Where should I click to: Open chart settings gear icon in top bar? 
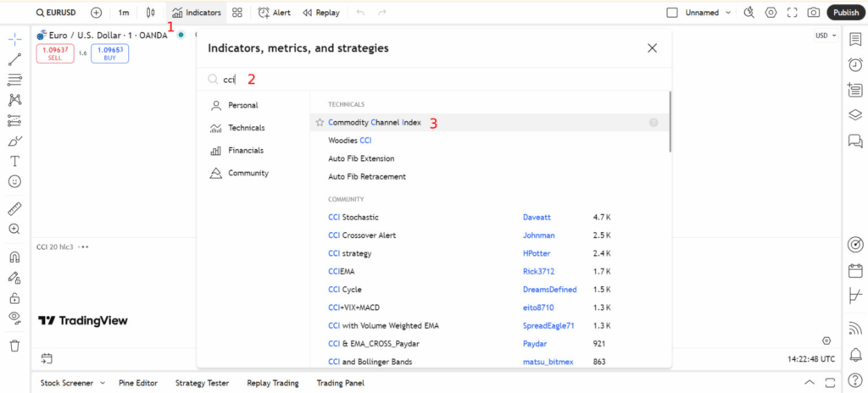pos(771,13)
